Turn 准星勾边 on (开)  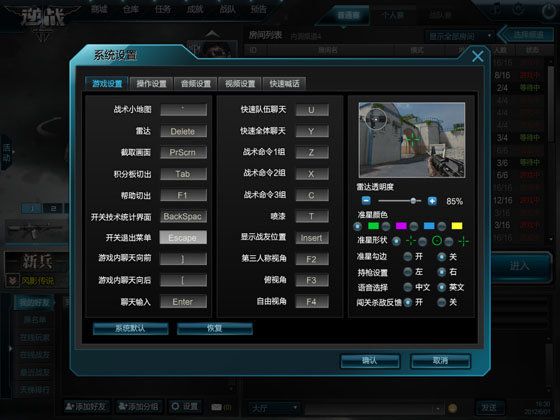pyautogui.click(x=408, y=256)
